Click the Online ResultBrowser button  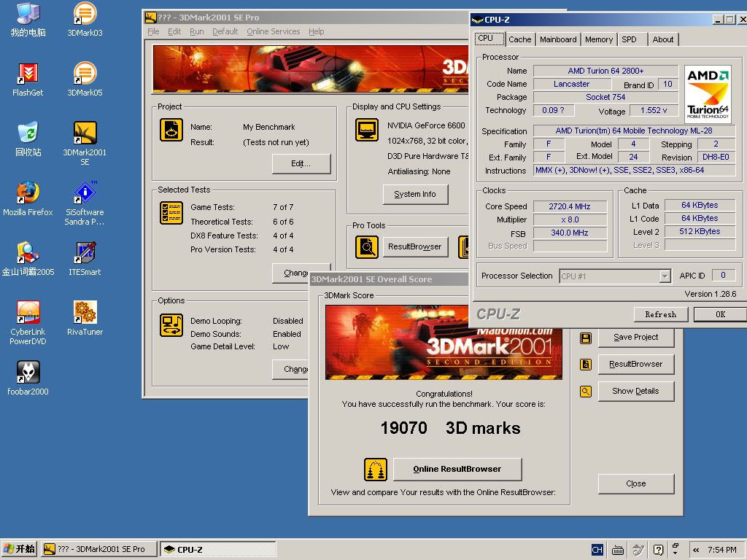pos(457,469)
